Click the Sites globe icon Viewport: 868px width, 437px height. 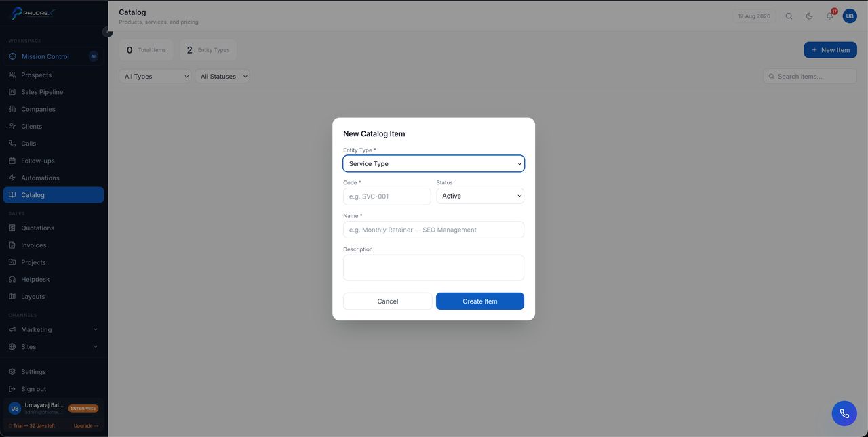click(12, 346)
